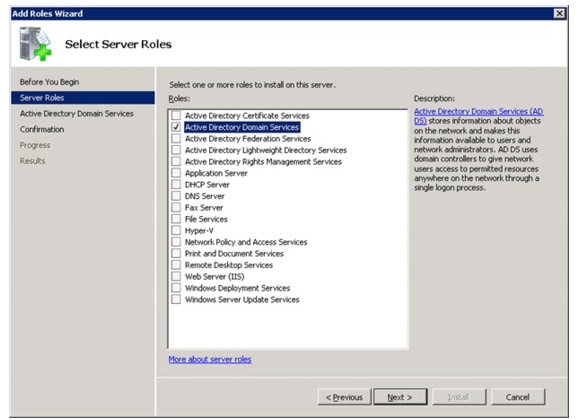Tick Windows Deployment Services checkbox

[x=176, y=288]
